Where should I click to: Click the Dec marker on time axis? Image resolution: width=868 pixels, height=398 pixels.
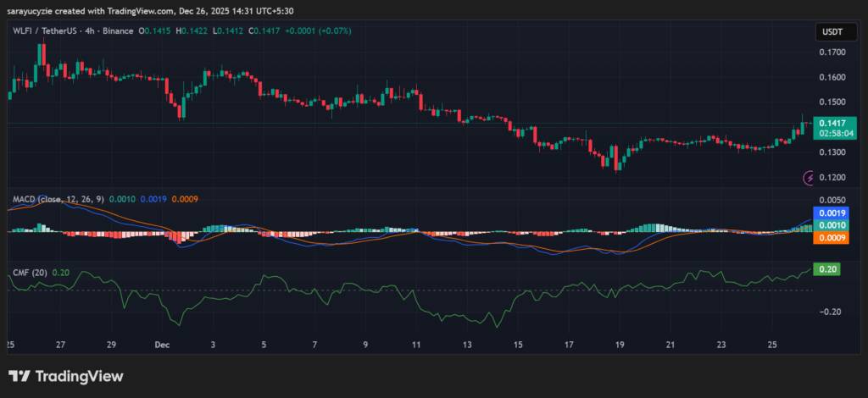tap(162, 345)
